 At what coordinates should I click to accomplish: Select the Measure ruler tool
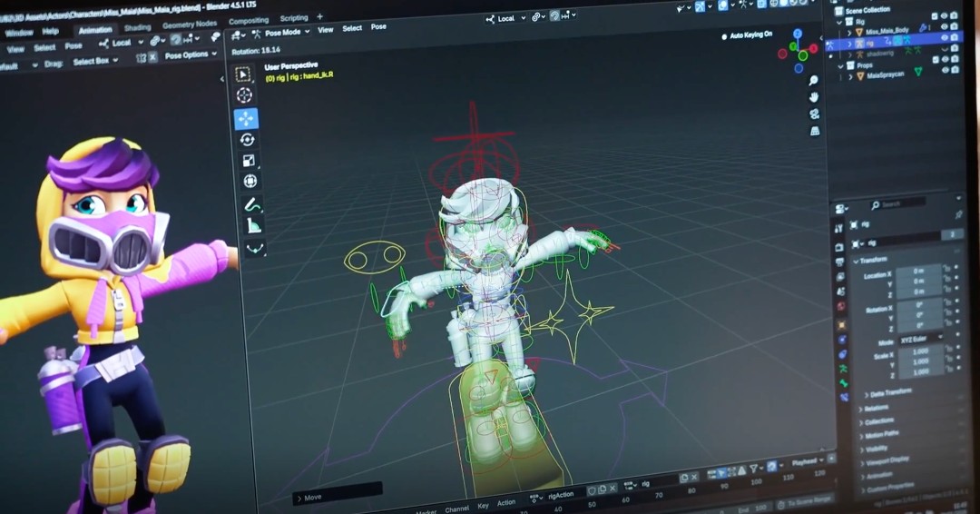pos(253,226)
